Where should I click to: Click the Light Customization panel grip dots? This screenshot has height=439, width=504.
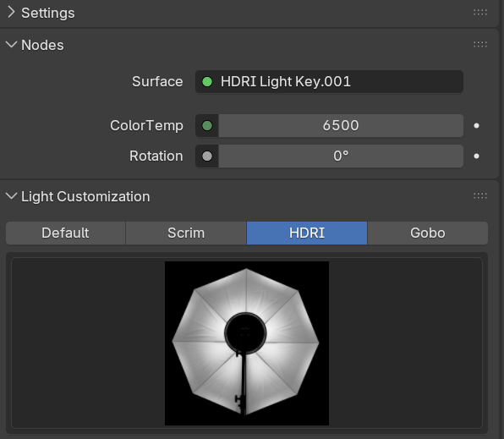480,196
